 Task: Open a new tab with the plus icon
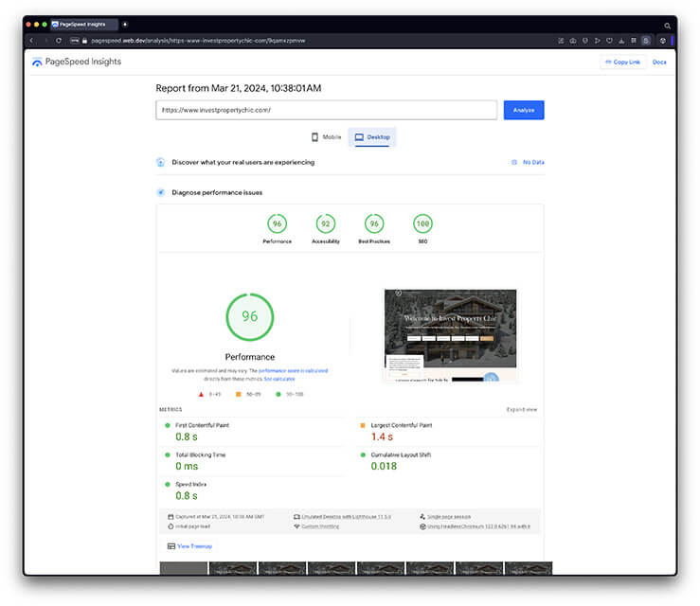point(125,24)
